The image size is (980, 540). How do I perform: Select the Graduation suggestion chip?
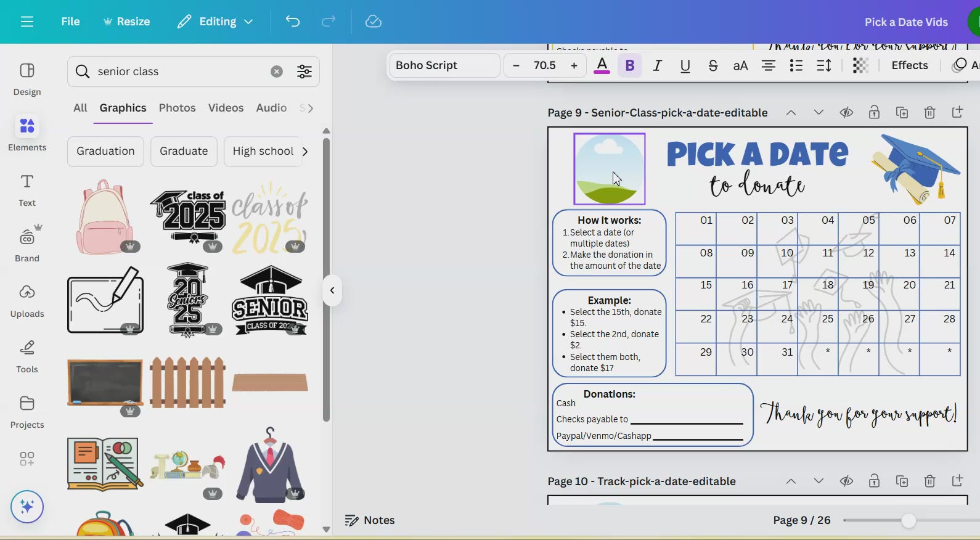105,151
